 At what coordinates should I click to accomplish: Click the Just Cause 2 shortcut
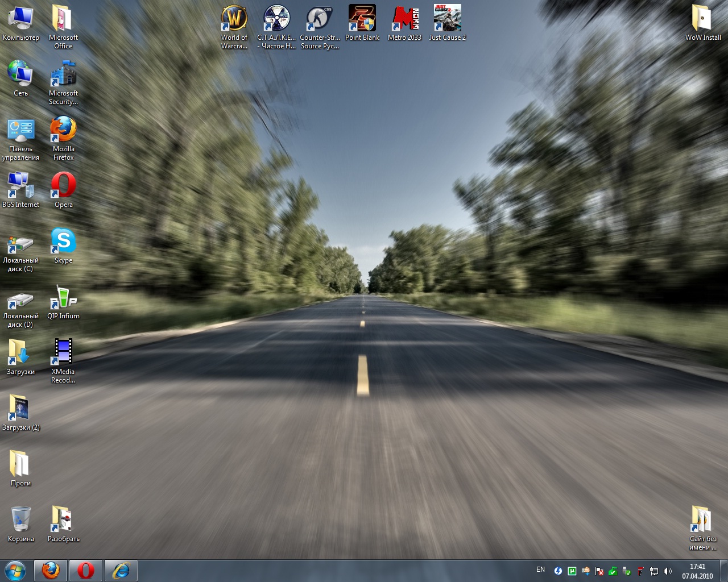pyautogui.click(x=447, y=19)
